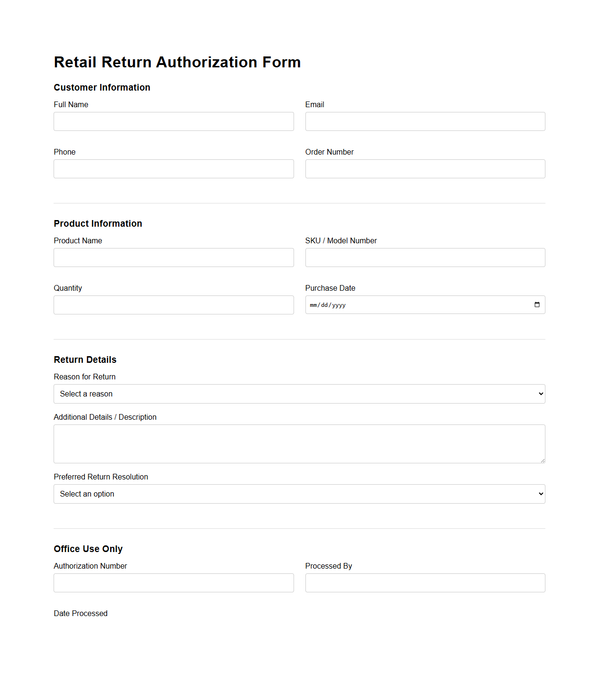Viewport: 599px width, 700px height.
Task: Click the Customer Information section heading
Action: pyautogui.click(x=102, y=87)
